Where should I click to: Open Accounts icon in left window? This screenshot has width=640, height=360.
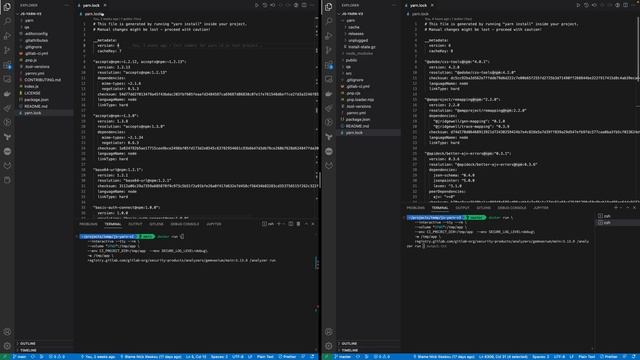pos(7,332)
